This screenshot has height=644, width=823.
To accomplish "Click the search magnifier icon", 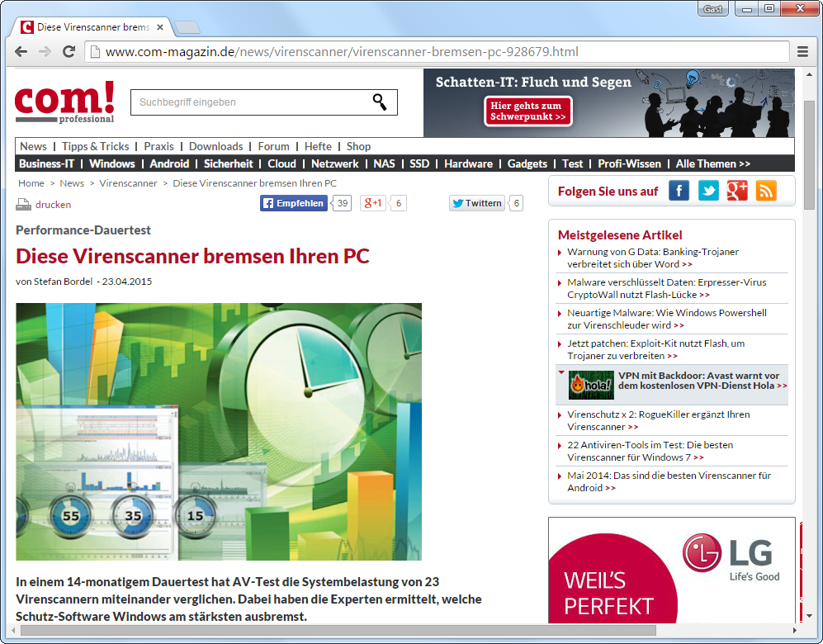I will pyautogui.click(x=379, y=102).
